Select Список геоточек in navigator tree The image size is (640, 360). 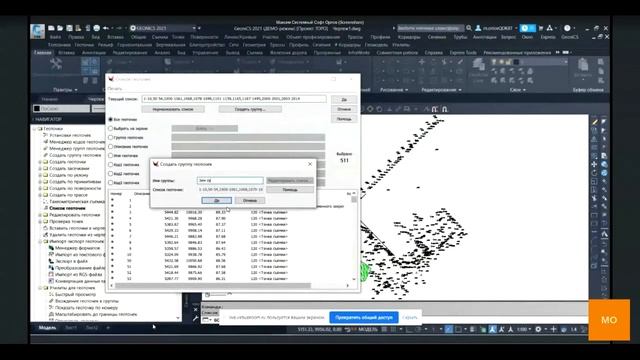[67, 208]
